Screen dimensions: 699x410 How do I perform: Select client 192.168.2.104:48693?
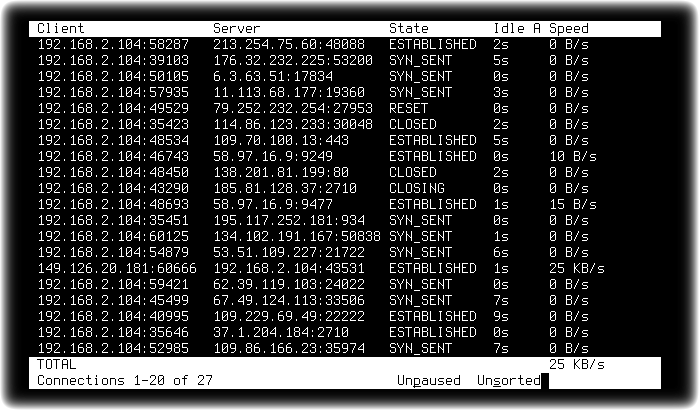113,205
